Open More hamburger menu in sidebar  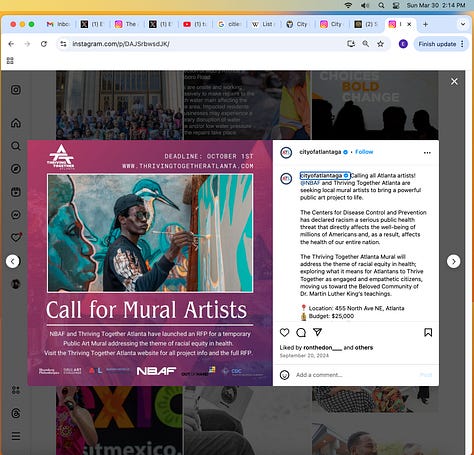point(16,436)
